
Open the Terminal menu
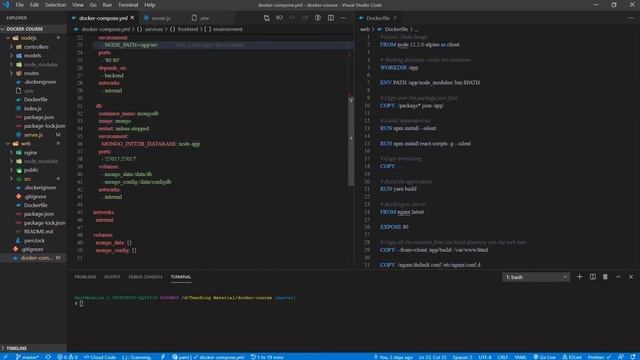click(128, 5)
